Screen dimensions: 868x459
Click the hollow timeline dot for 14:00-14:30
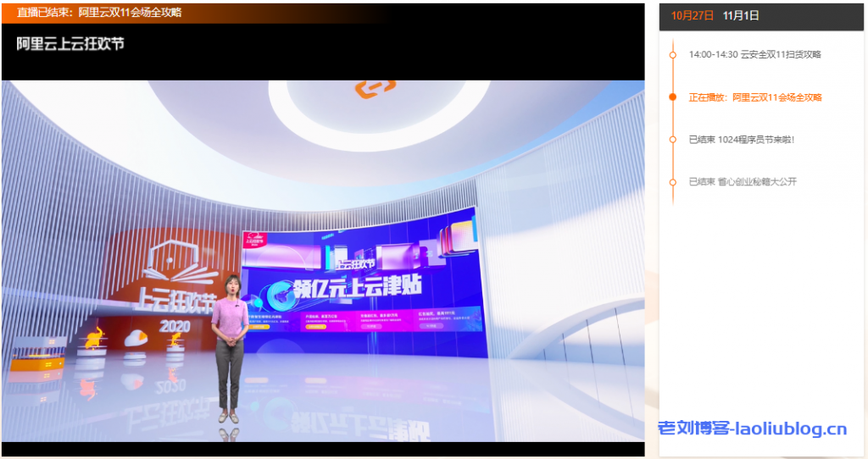tap(672, 54)
